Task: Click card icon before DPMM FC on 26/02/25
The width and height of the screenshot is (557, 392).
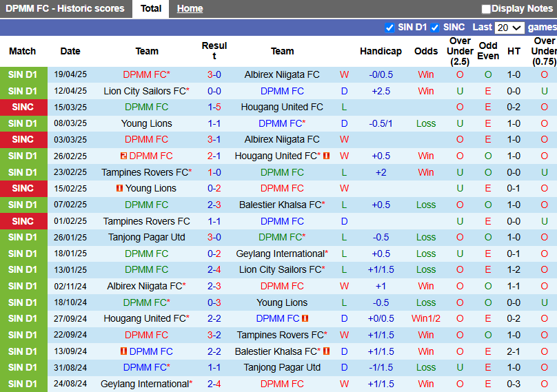Action: tap(123, 156)
